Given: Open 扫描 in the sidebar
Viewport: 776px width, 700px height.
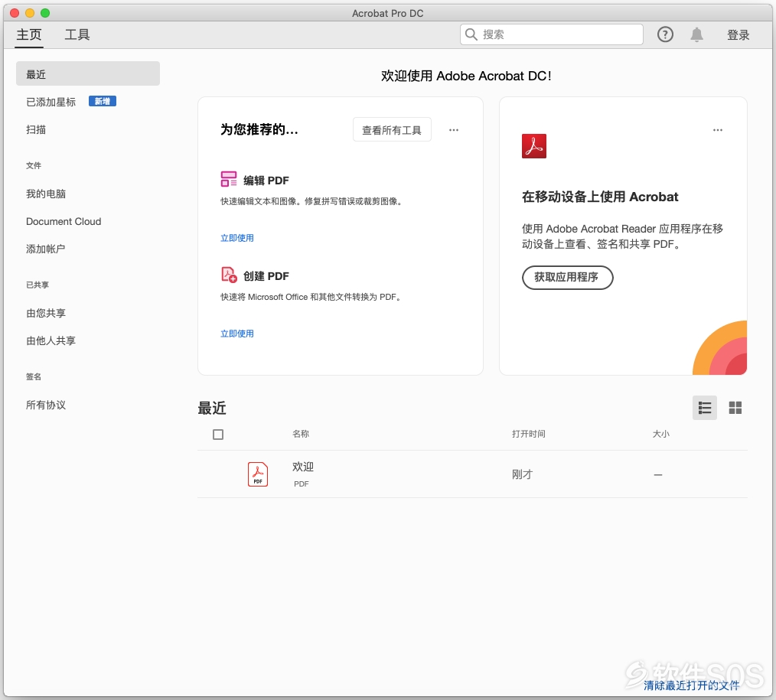Looking at the screenshot, I should coord(36,129).
